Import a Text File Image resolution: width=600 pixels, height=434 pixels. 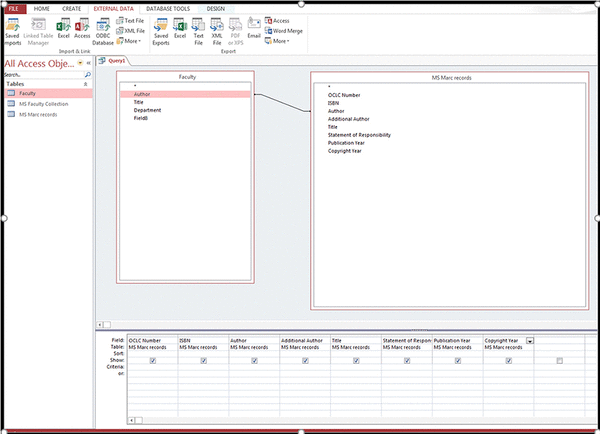coord(130,21)
